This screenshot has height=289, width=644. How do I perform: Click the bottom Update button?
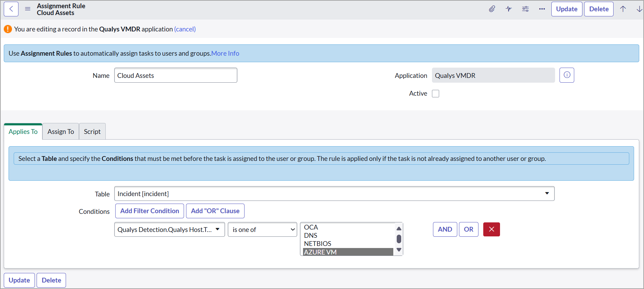(x=19, y=280)
